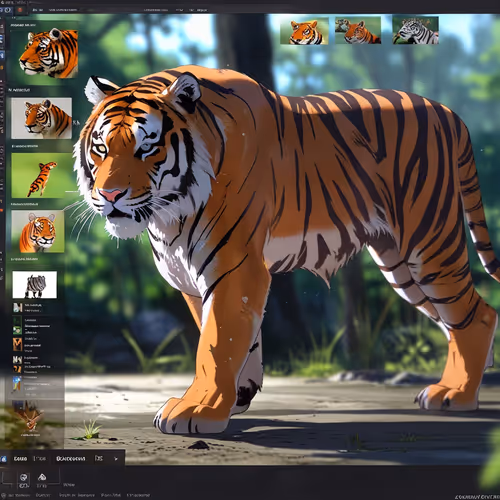Click the empty square box in bottom-left panel
Viewport: 500px width, 500px height.
6,478
